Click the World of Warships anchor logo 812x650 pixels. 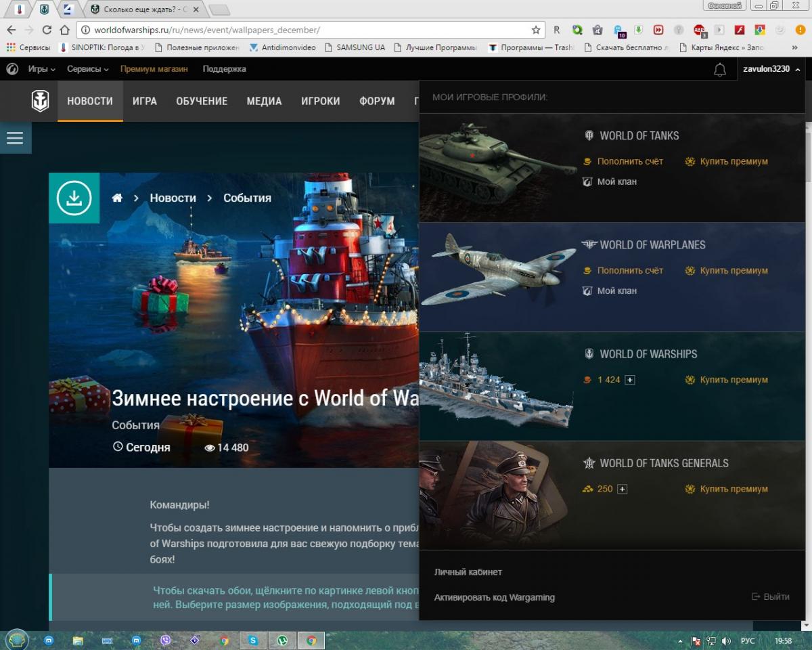coord(41,101)
